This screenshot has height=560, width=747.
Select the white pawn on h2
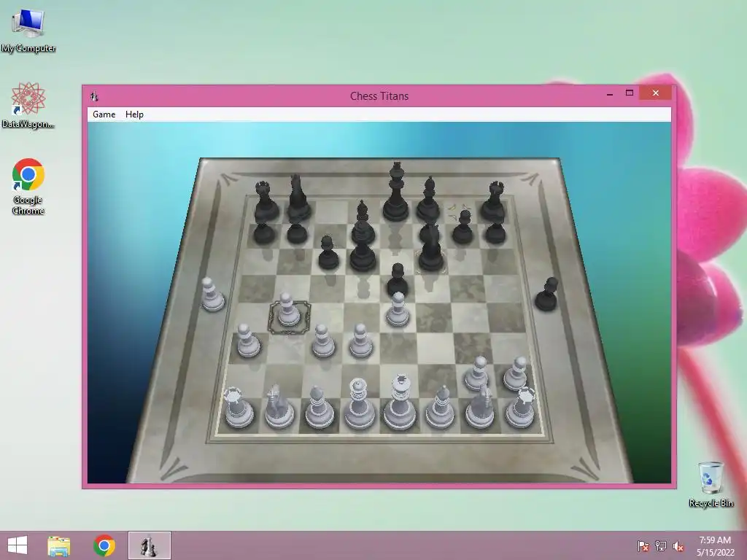[x=516, y=374]
